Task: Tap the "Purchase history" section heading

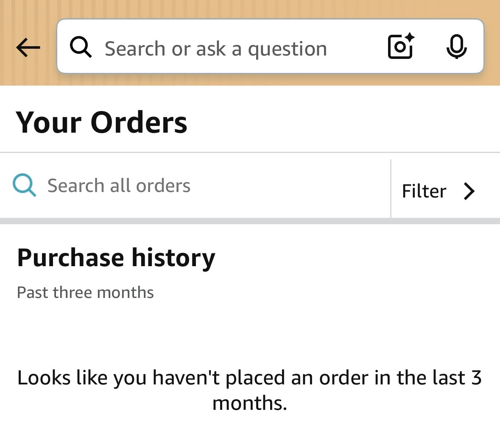Action: click(116, 258)
